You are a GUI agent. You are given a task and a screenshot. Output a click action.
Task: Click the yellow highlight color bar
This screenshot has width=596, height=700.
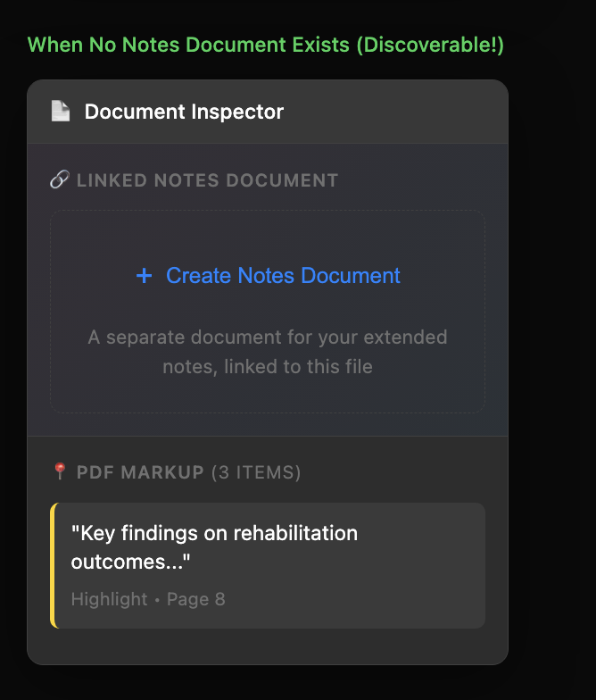click(x=54, y=565)
